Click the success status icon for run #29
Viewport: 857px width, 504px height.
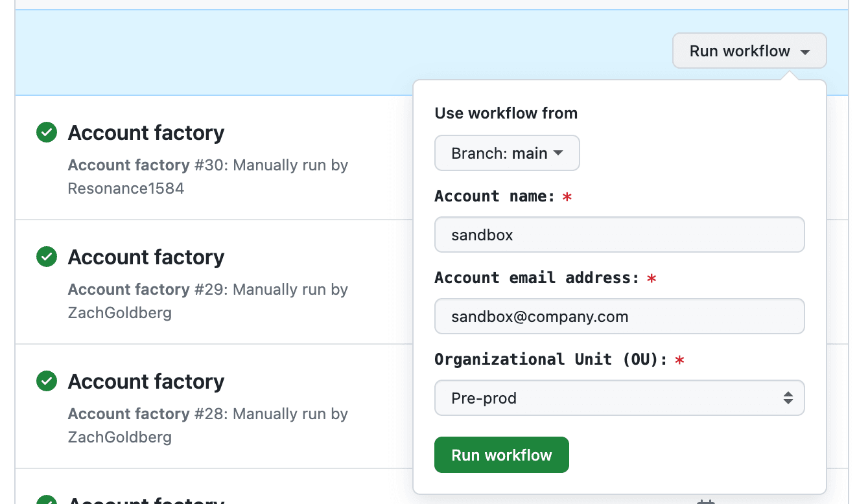click(x=47, y=257)
